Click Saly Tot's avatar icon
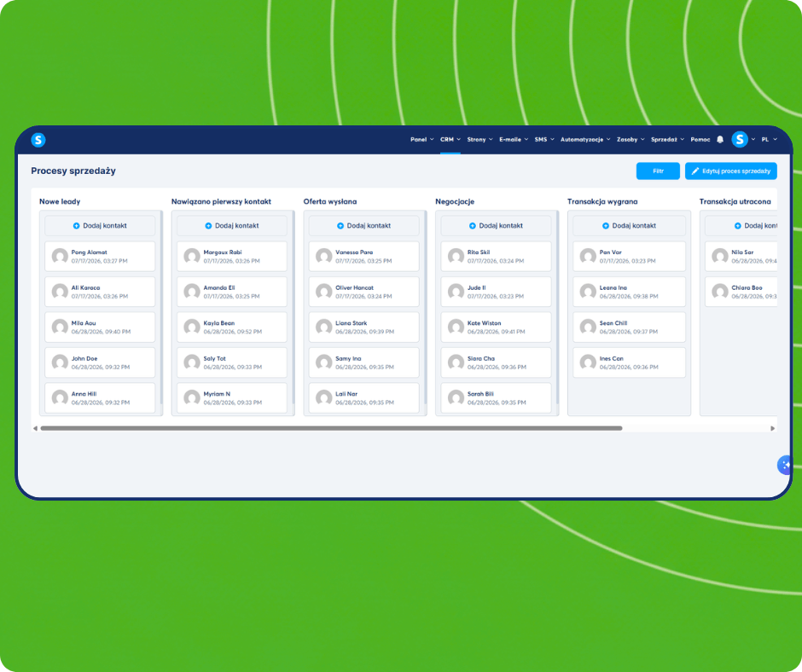802x672 pixels. point(192,362)
